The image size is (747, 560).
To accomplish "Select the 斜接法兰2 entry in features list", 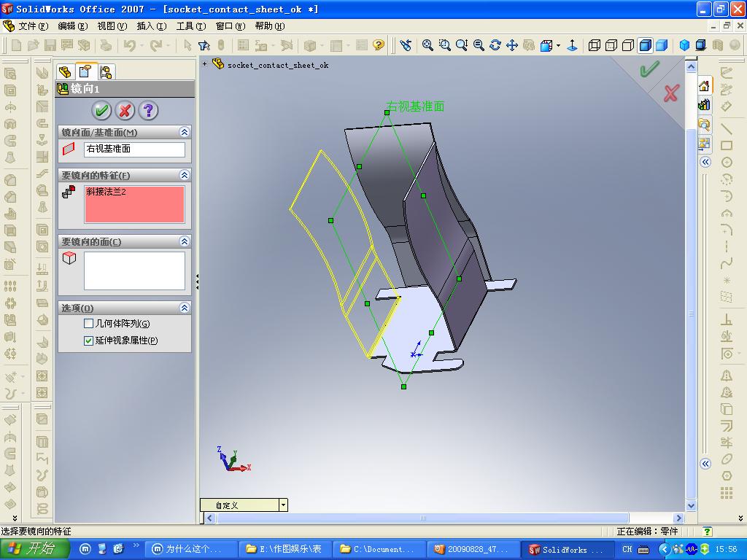I will [x=107, y=192].
